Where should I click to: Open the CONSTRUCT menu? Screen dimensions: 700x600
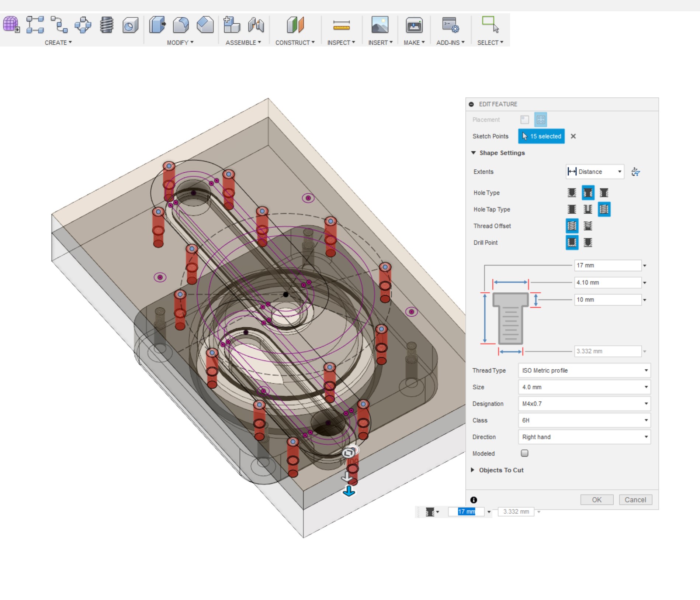295,42
